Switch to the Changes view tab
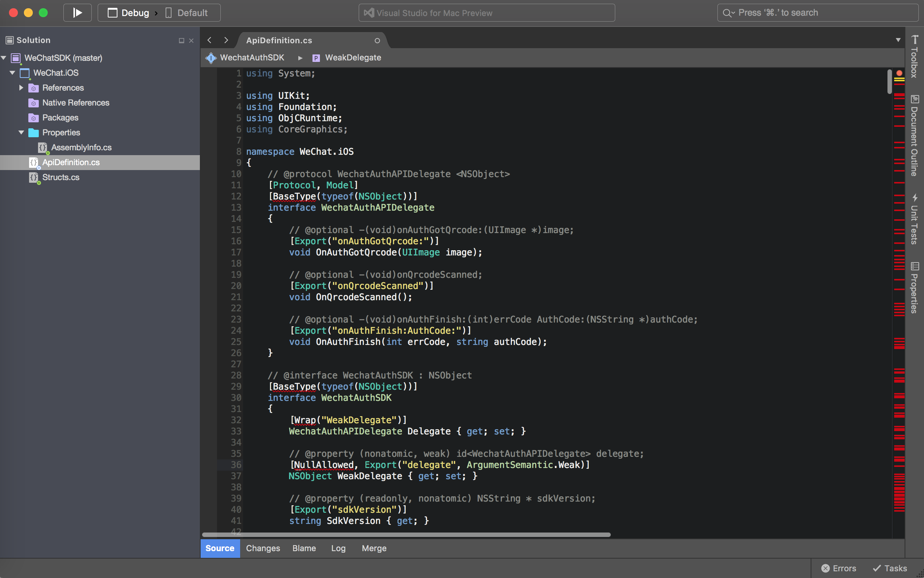 [x=263, y=548]
